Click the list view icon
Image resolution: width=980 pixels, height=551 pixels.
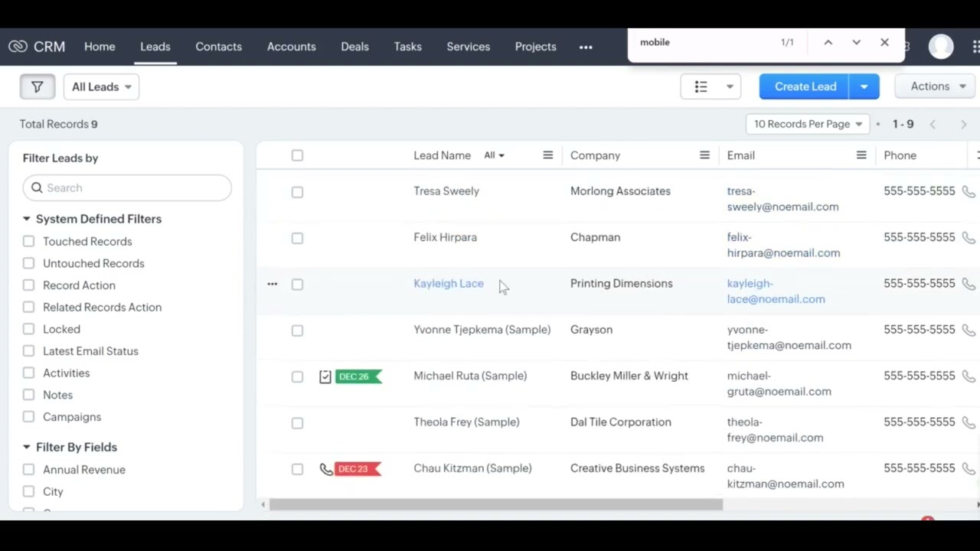pyautogui.click(x=701, y=86)
